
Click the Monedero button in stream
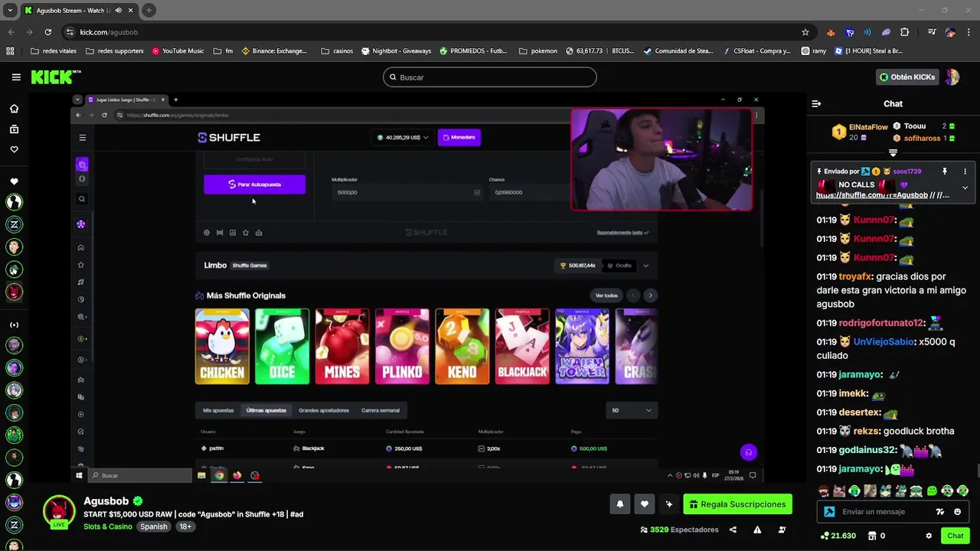pos(459,138)
